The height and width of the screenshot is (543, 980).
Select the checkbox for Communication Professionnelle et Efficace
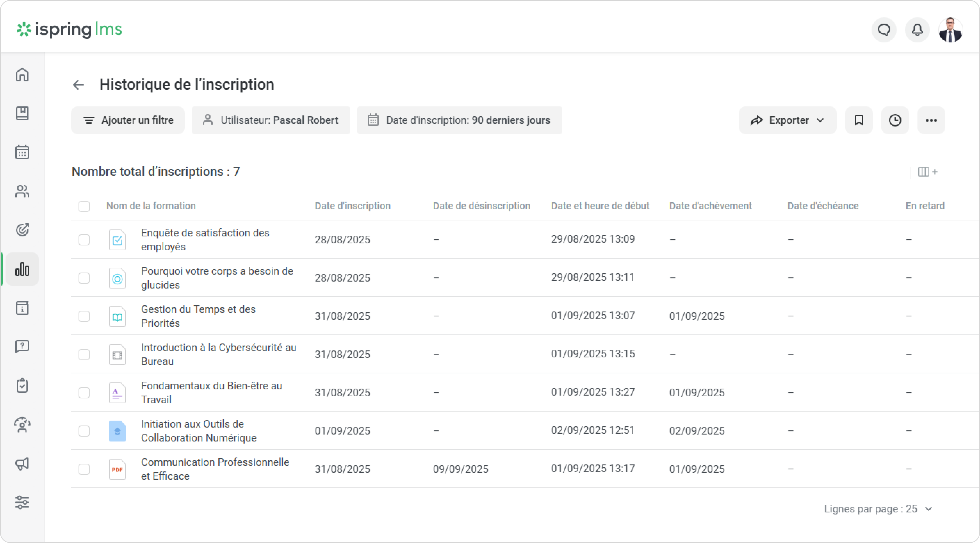coord(84,469)
